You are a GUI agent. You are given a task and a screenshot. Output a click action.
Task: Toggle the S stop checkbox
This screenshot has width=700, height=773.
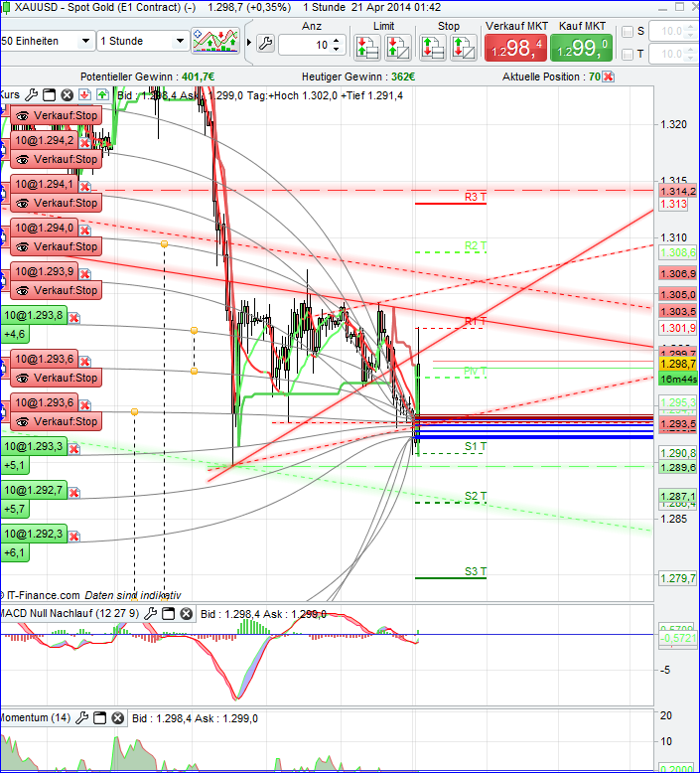(x=628, y=32)
